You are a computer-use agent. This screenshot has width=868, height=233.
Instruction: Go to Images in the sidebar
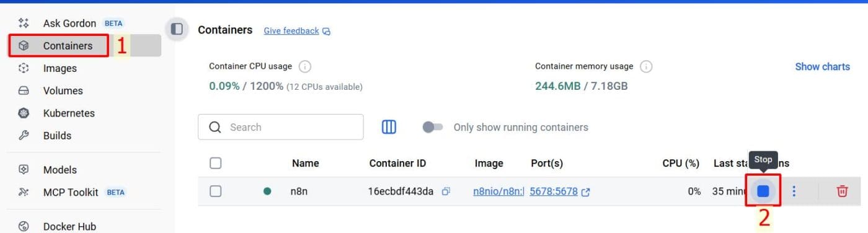pyautogui.click(x=60, y=68)
